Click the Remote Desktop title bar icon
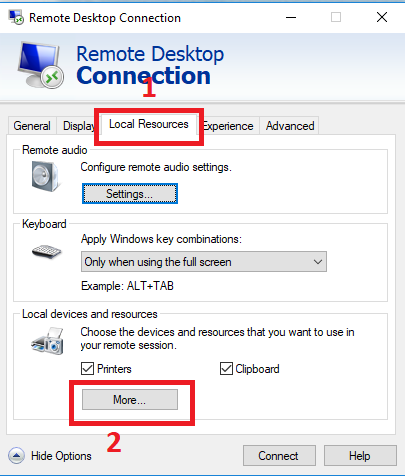This screenshot has height=476, width=405. (x=16, y=17)
